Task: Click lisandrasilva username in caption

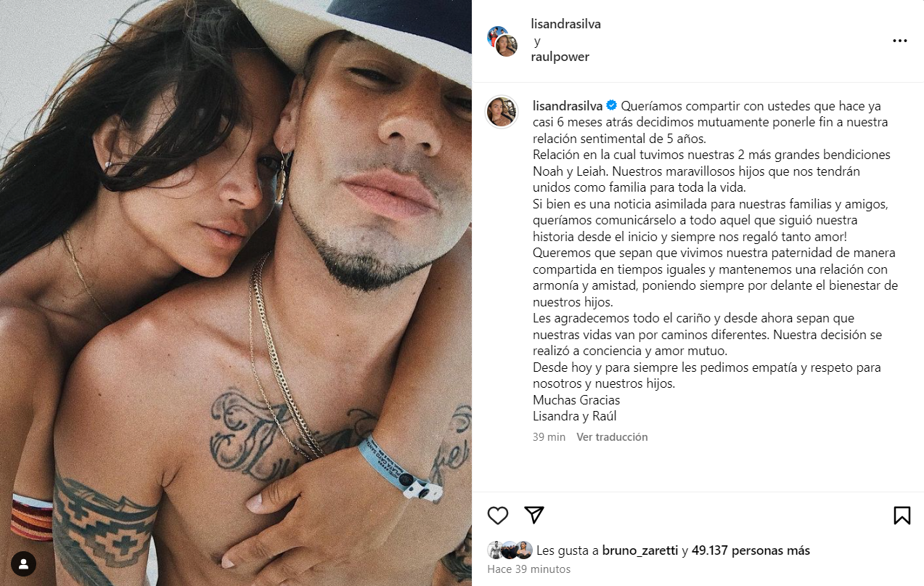Action: click(568, 105)
